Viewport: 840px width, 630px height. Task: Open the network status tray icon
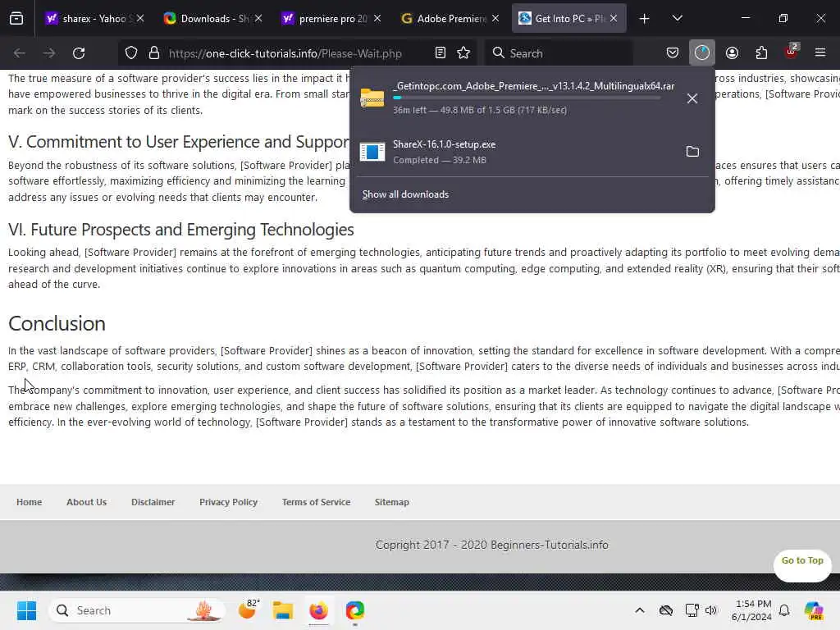pos(692,610)
